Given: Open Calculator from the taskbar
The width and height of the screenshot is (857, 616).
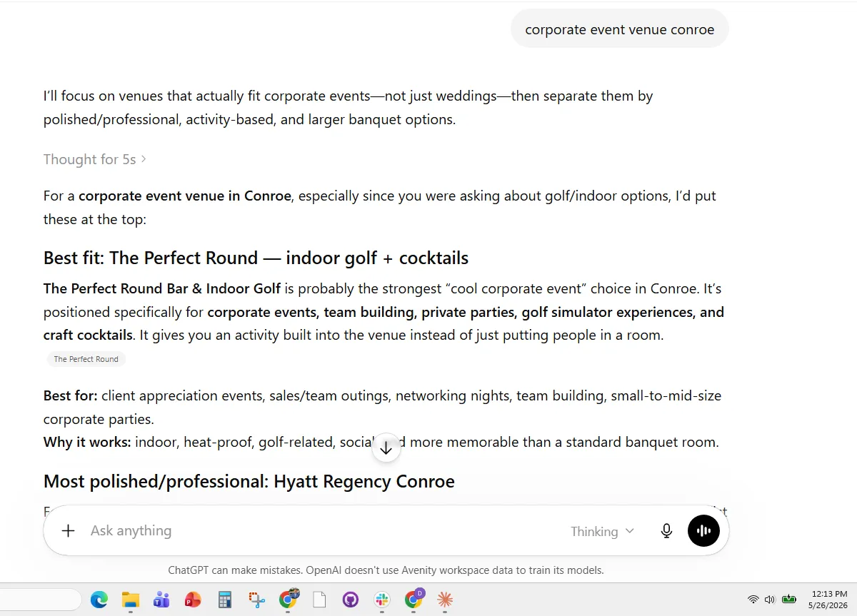Looking at the screenshot, I should [225, 600].
